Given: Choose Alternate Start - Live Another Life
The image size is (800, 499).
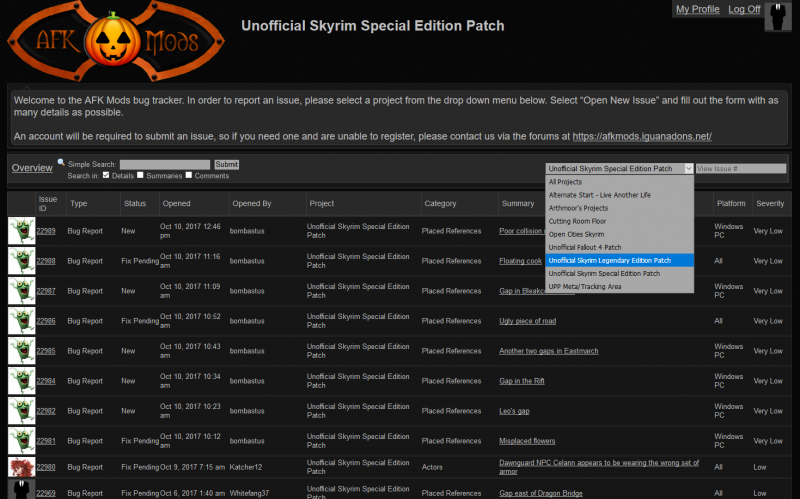Looking at the screenshot, I should [x=619, y=195].
